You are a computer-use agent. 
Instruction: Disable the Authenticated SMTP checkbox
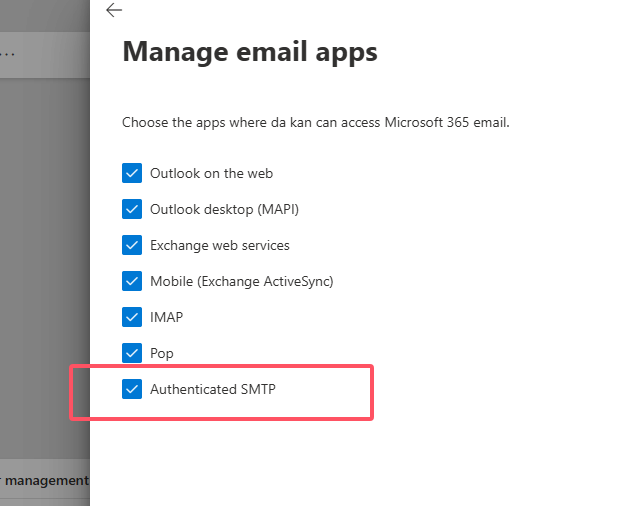(132, 389)
